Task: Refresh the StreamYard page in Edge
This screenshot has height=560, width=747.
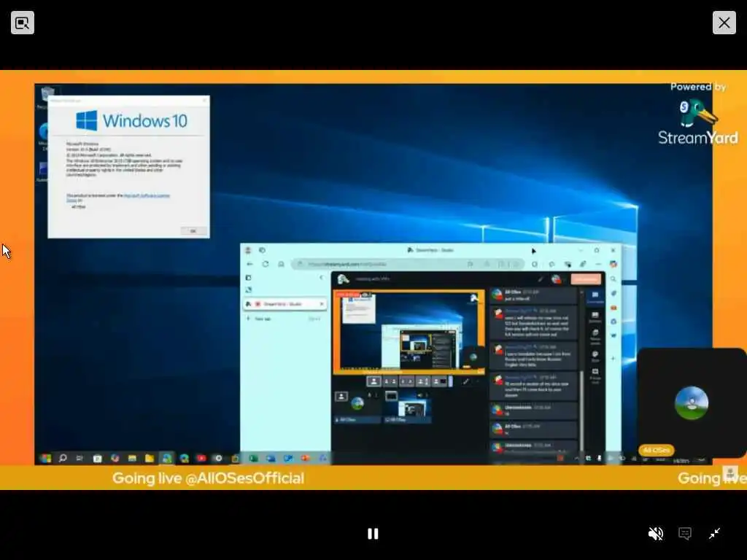Action: click(x=266, y=264)
